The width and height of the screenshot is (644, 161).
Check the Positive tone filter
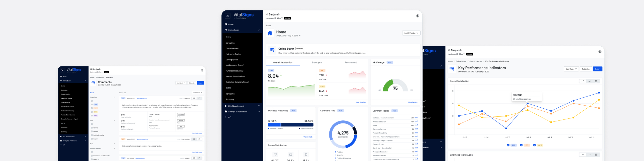(x=92, y=127)
